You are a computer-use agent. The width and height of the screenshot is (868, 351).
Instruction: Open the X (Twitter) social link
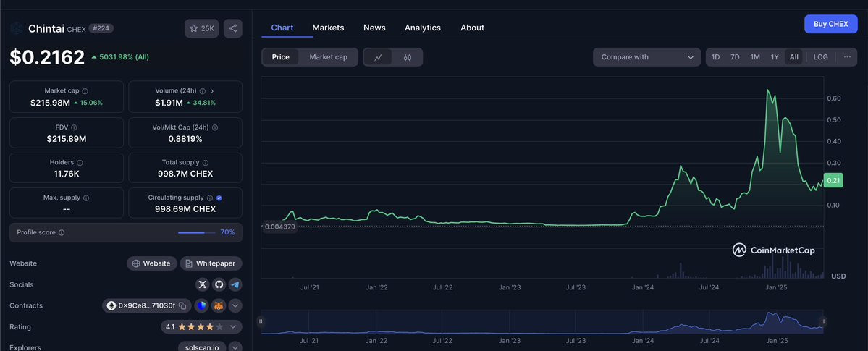click(x=203, y=284)
